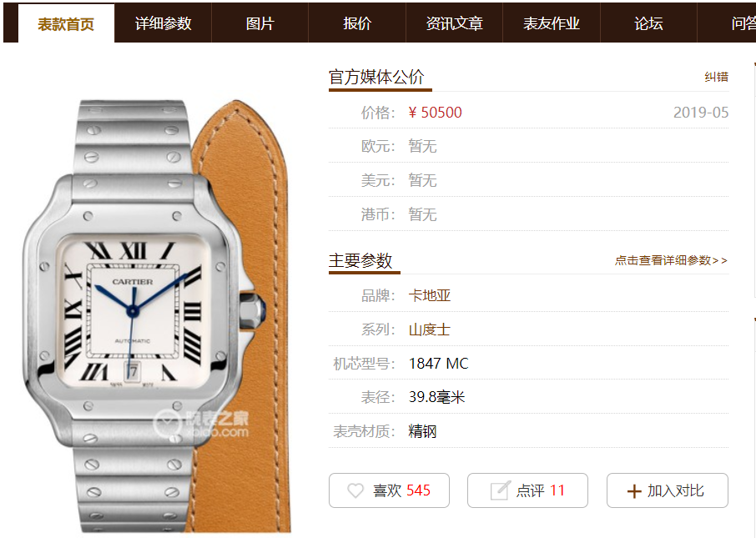Click the heart icon beside 喜欢
756x538 pixels.
pyautogui.click(x=355, y=490)
